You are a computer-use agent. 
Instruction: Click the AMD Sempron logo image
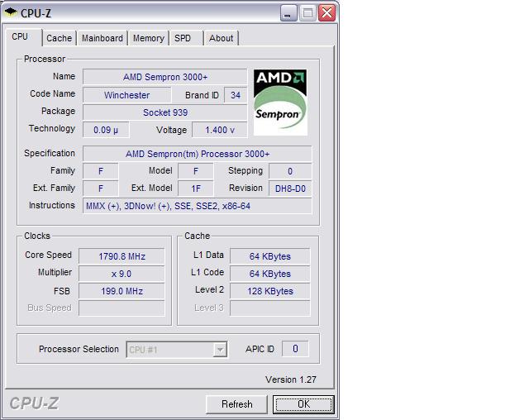click(280, 103)
